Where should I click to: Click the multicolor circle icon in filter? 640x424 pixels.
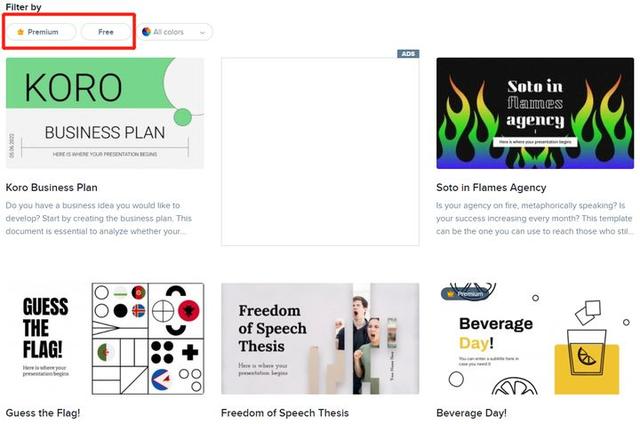146,31
